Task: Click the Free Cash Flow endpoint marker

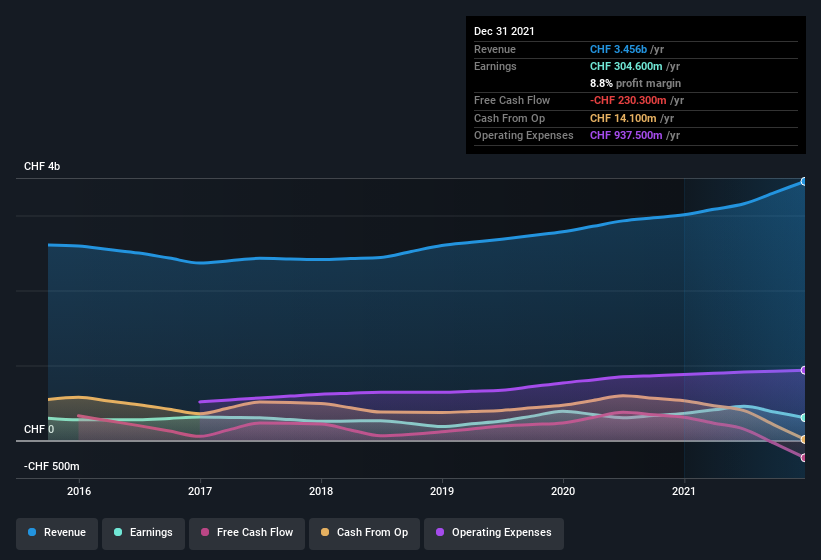Action: coord(804,458)
